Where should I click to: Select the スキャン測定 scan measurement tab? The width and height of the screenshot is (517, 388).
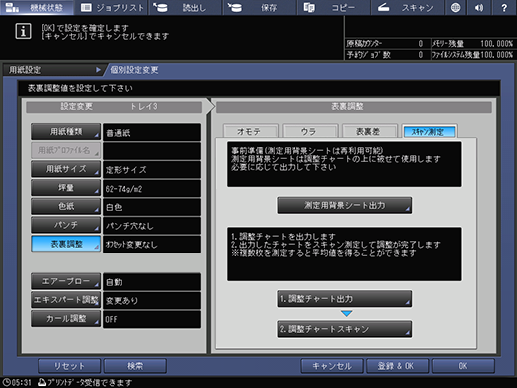pyautogui.click(x=429, y=131)
